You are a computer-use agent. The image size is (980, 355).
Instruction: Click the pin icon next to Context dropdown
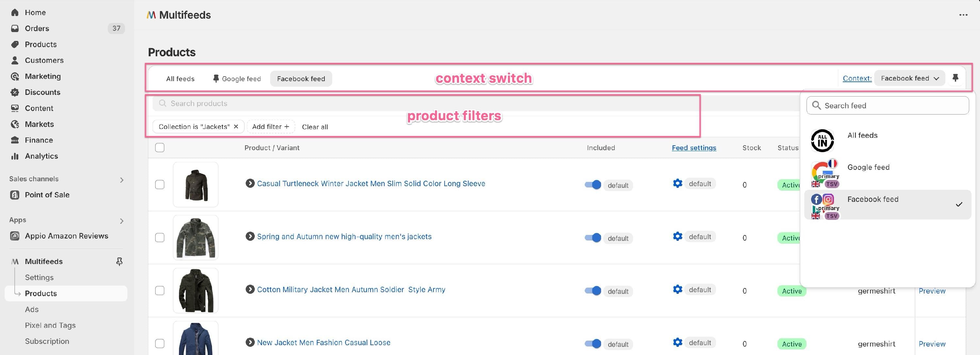(955, 78)
